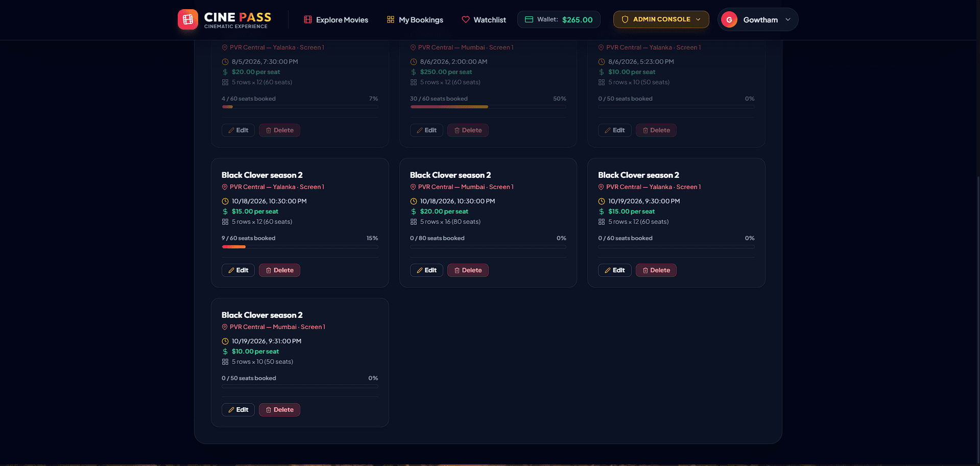This screenshot has width=980, height=466.
Task: Go to My Bookings
Action: pyautogui.click(x=415, y=19)
